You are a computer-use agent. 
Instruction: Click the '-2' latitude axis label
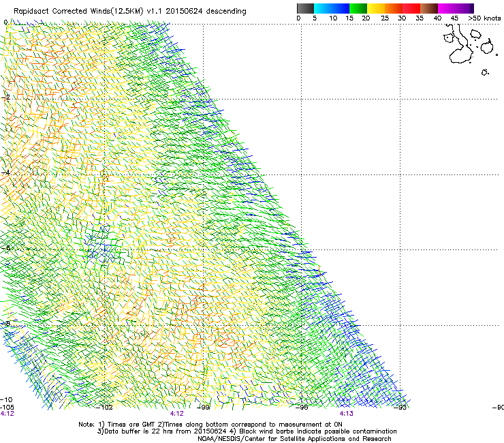click(6, 97)
